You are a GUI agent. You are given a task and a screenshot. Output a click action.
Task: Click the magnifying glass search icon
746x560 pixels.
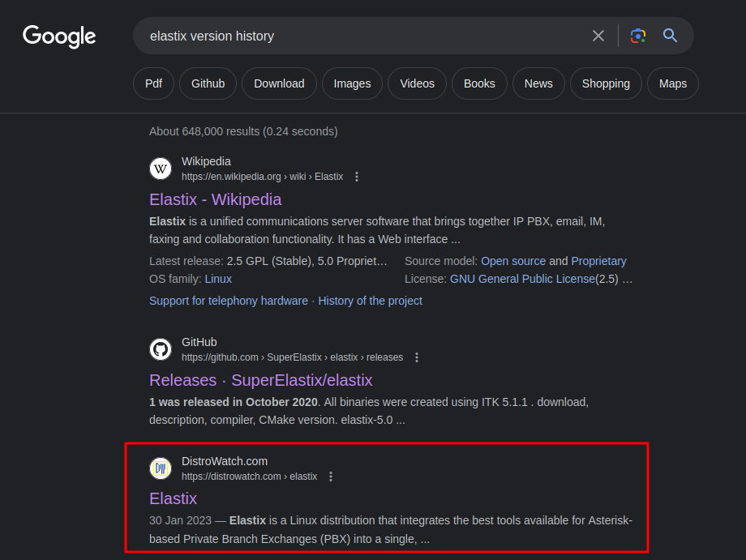pyautogui.click(x=670, y=36)
